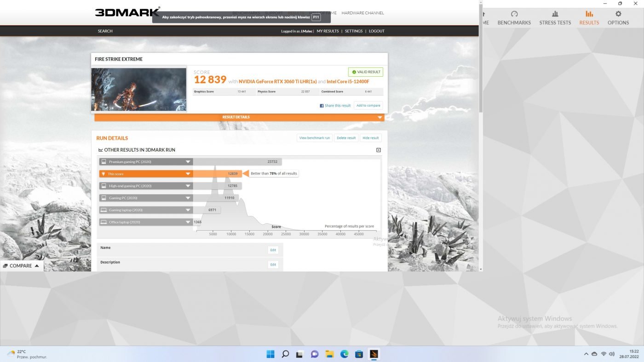Screen dimensions: 644x362
Task: Open the taskbar clock showing 15:22
Action: [x=630, y=354]
